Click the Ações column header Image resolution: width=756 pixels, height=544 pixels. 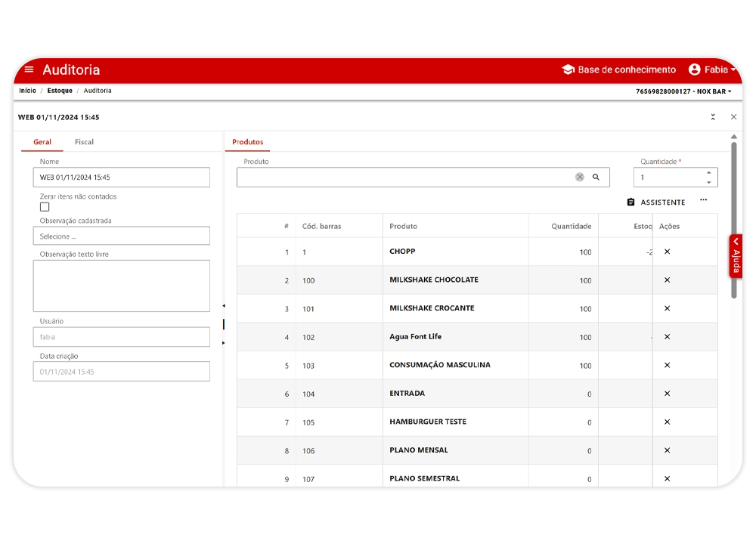click(669, 226)
